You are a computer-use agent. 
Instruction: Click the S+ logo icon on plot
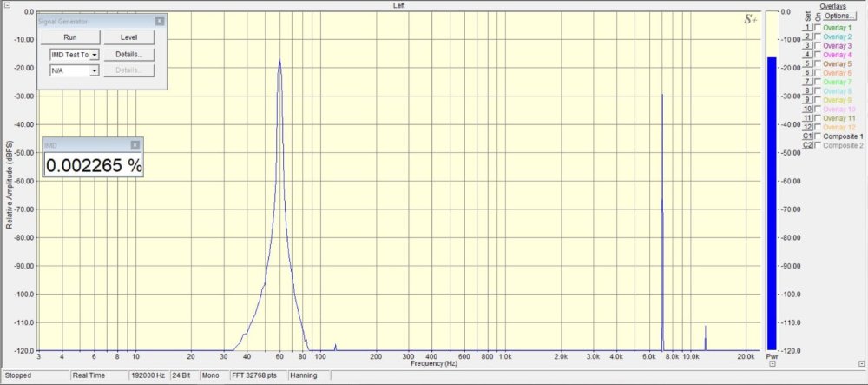(751, 18)
